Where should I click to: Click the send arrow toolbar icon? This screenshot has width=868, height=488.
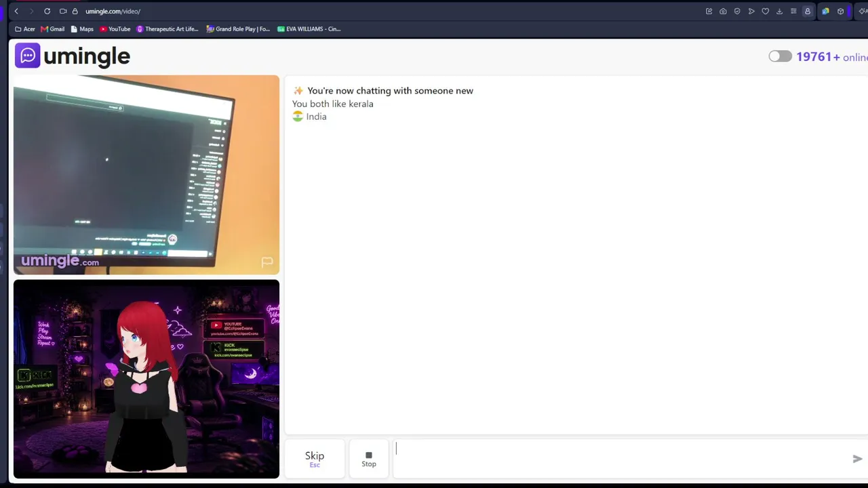tap(751, 12)
